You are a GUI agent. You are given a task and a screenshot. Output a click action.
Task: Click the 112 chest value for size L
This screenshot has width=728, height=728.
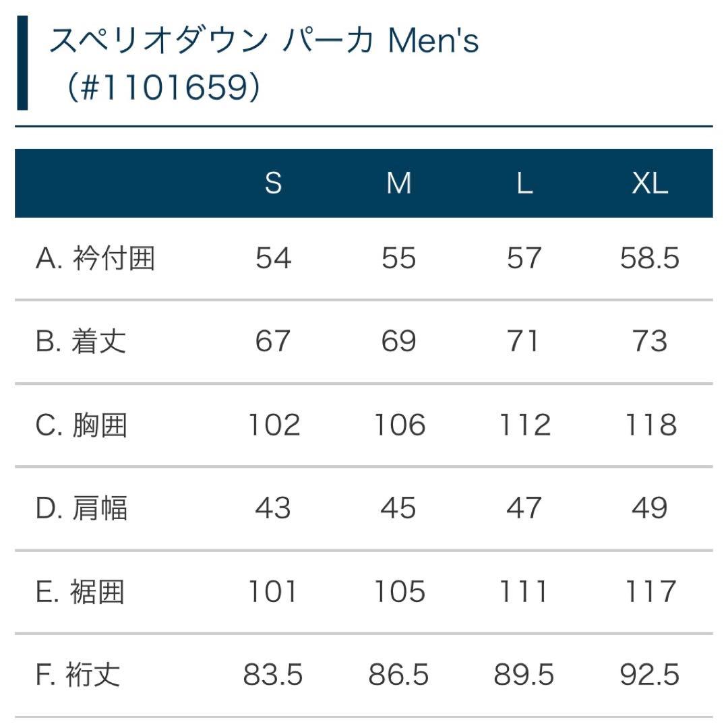pos(524,425)
